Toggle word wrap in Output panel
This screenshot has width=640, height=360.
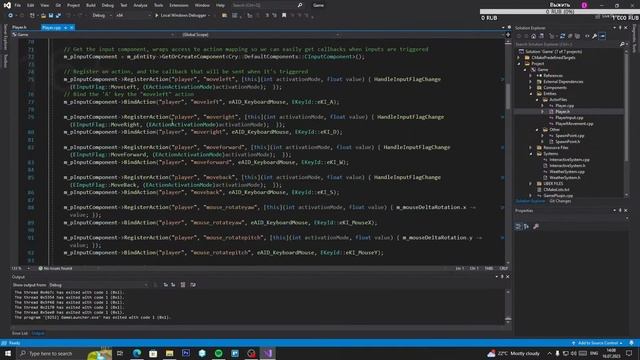pos(193,285)
